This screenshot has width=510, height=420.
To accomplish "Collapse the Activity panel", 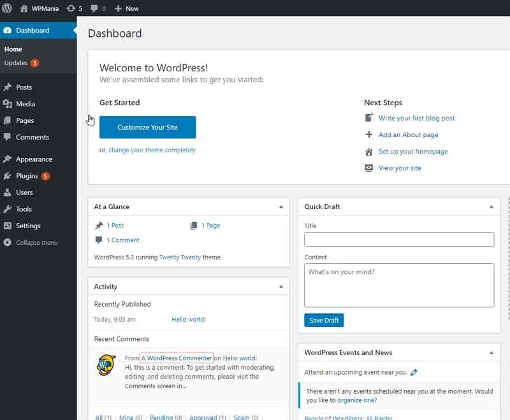I will 281,286.
